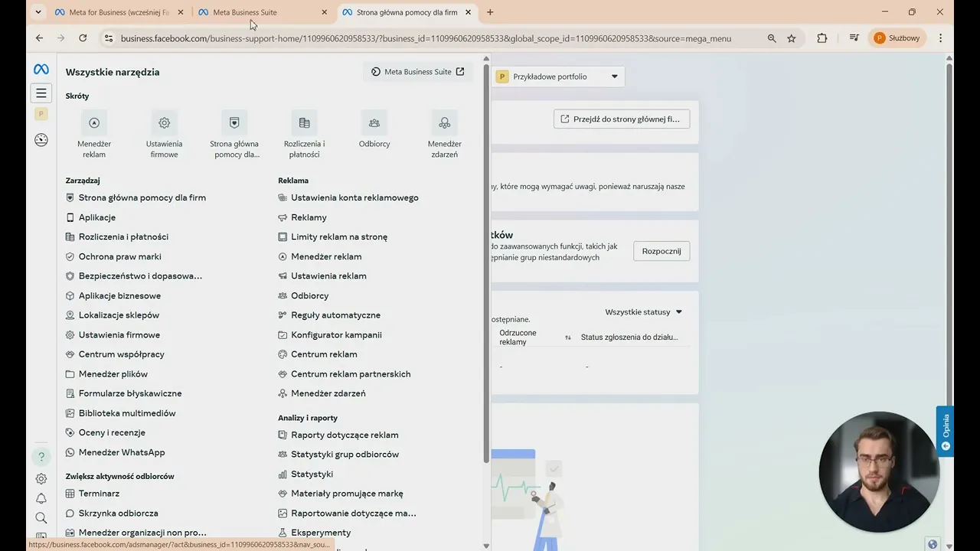Open Centrum reklam partnerskich entry

(x=345, y=374)
